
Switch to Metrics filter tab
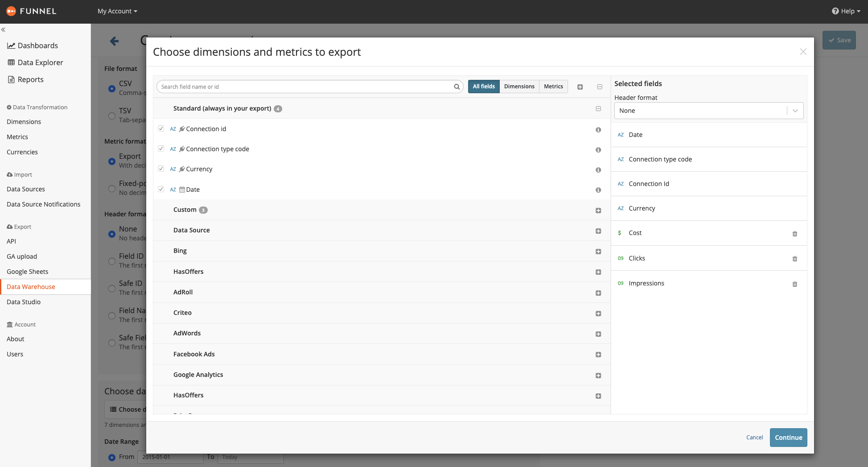pyautogui.click(x=553, y=87)
